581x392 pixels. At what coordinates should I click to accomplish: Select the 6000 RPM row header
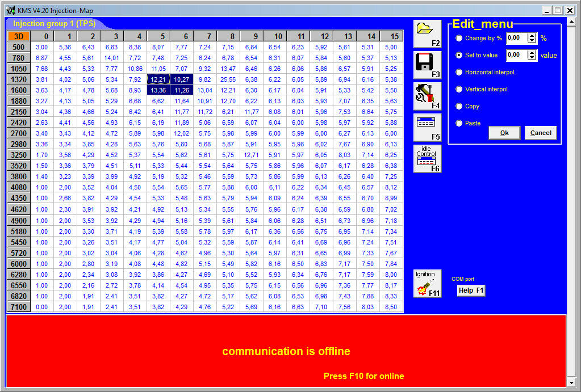click(19, 264)
